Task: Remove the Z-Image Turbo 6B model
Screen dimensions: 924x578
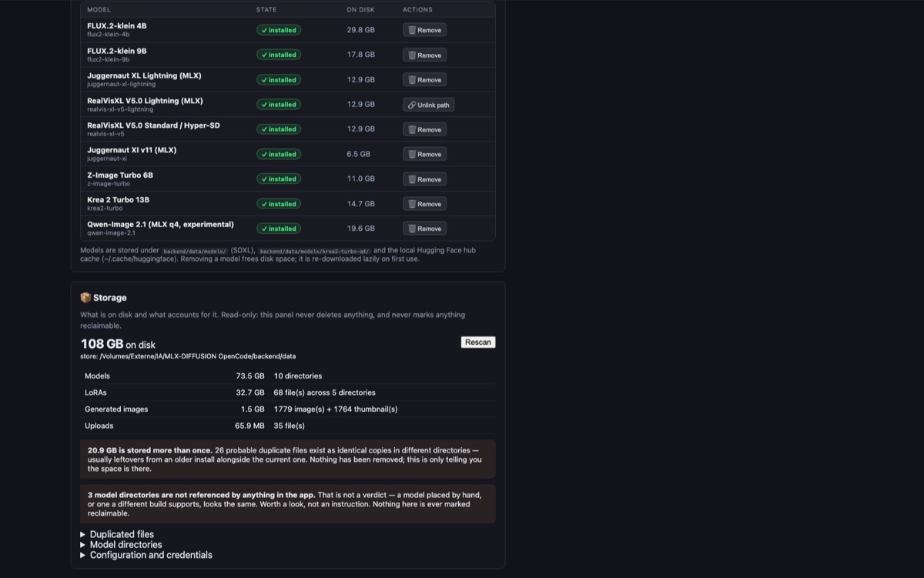Action: (424, 179)
